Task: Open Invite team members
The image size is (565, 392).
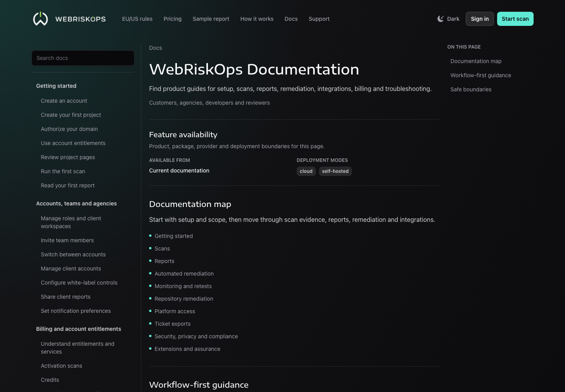Action: (67, 240)
